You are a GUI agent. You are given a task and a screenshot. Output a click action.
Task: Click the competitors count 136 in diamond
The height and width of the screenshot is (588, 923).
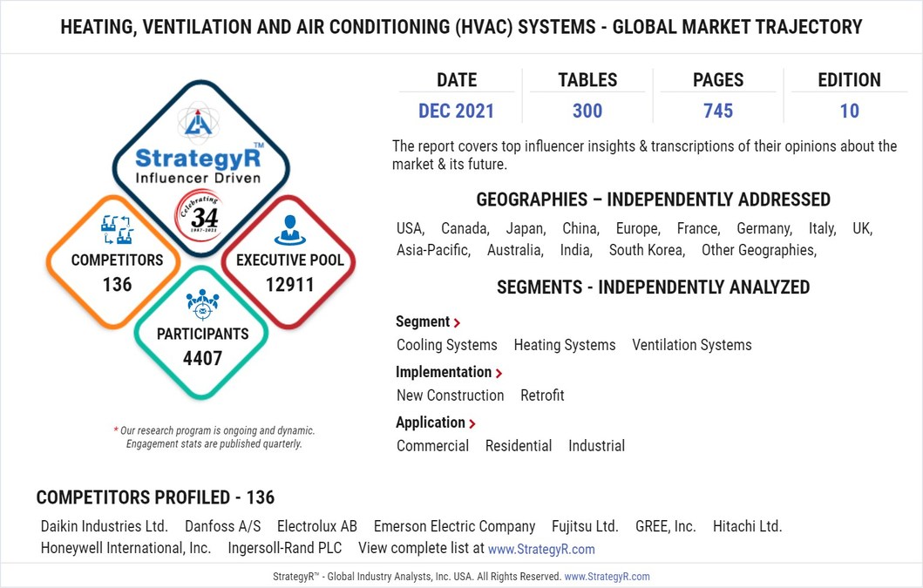117,284
